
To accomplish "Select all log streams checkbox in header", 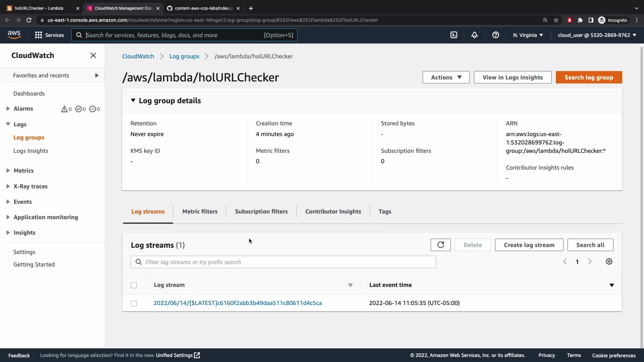I will 134,285.
